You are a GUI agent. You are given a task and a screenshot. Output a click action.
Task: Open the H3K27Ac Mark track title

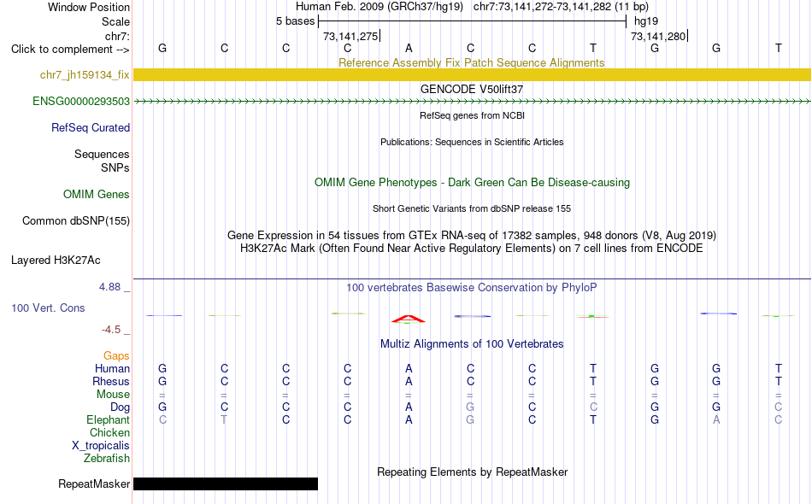[x=472, y=249]
